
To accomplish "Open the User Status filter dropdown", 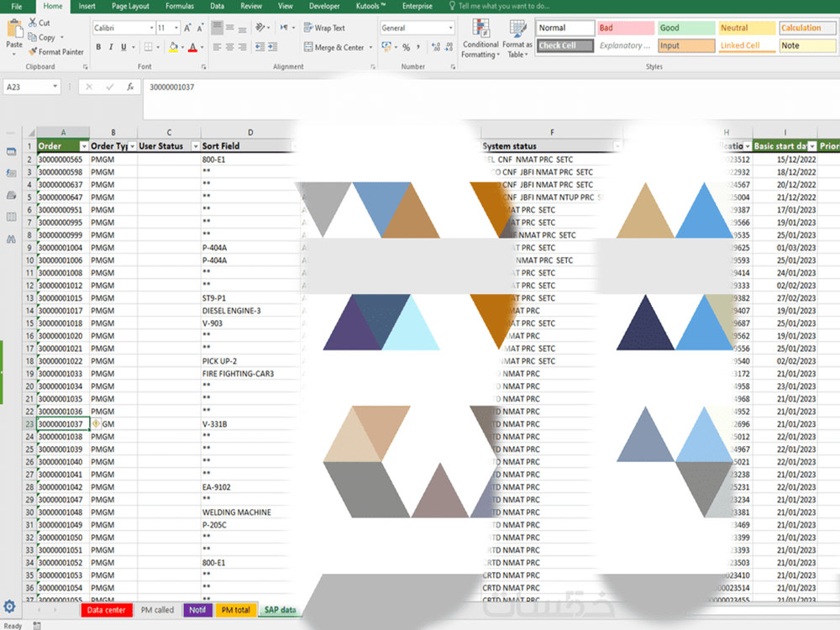I will click(195, 146).
